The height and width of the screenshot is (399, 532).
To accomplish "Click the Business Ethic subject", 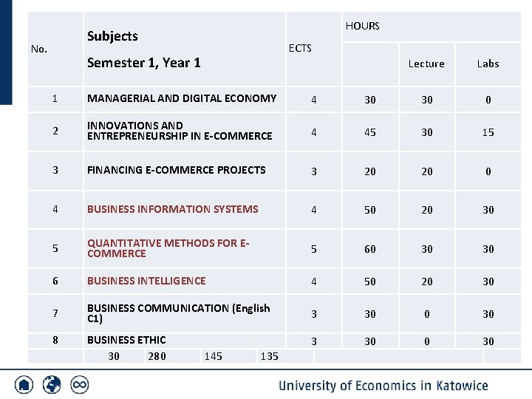I will [126, 340].
